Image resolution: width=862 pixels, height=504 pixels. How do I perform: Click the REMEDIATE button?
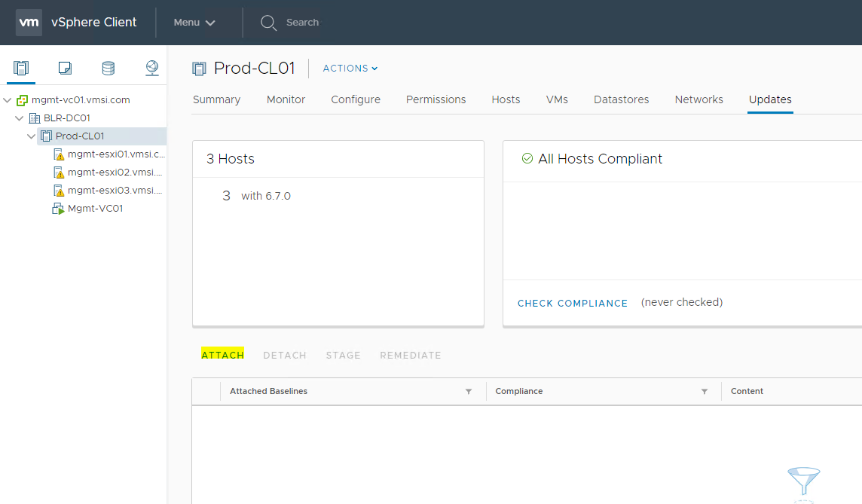[x=411, y=356]
